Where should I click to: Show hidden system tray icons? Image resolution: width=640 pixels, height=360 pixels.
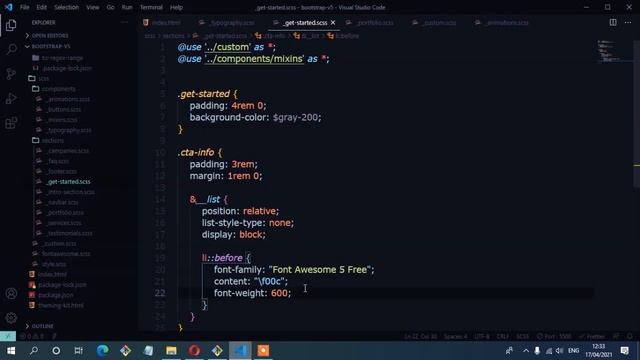526,351
